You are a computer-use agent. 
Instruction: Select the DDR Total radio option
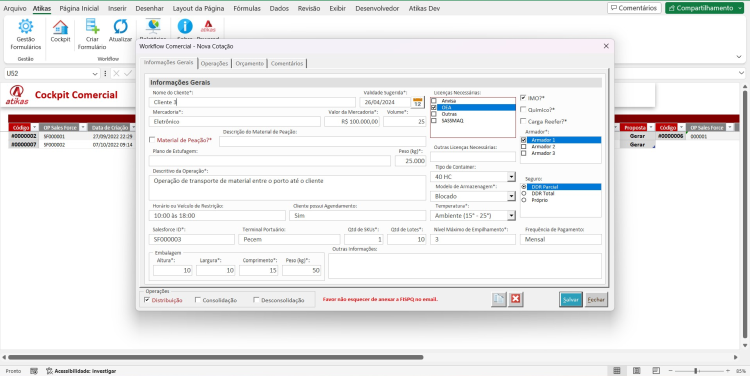(x=523, y=193)
